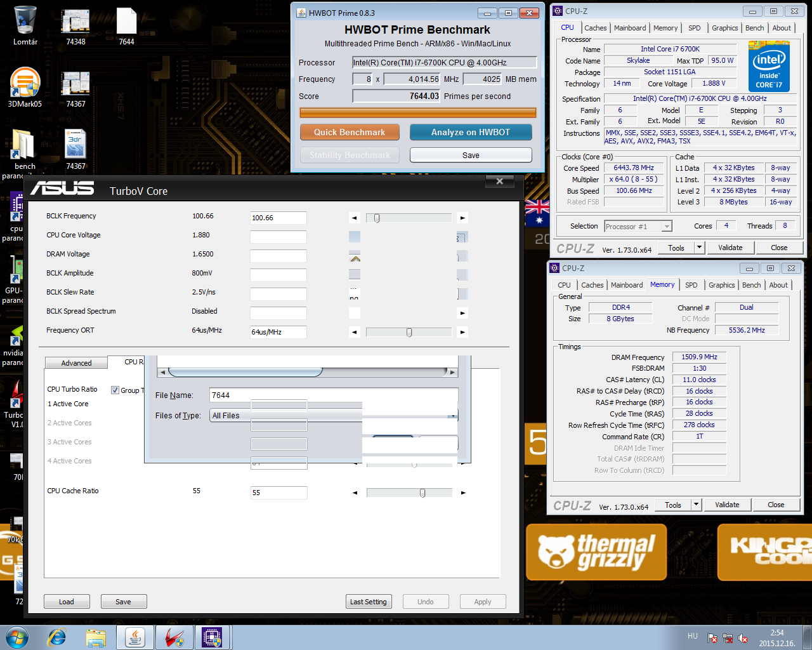The height and width of the screenshot is (650, 812).
Task: Click Close in lower CPU-Z Memory window
Action: (x=776, y=505)
